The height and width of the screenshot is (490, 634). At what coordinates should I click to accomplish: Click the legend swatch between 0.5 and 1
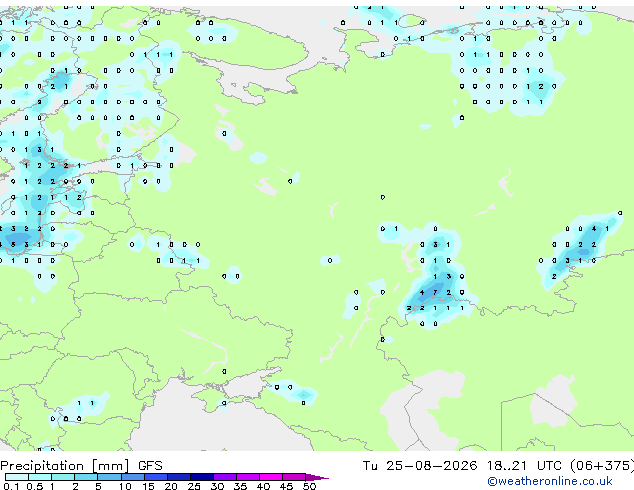[x=40, y=477]
